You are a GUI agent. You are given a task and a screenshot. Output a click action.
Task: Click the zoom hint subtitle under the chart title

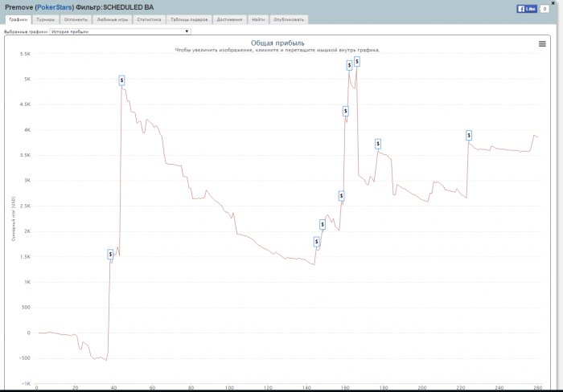click(x=277, y=51)
